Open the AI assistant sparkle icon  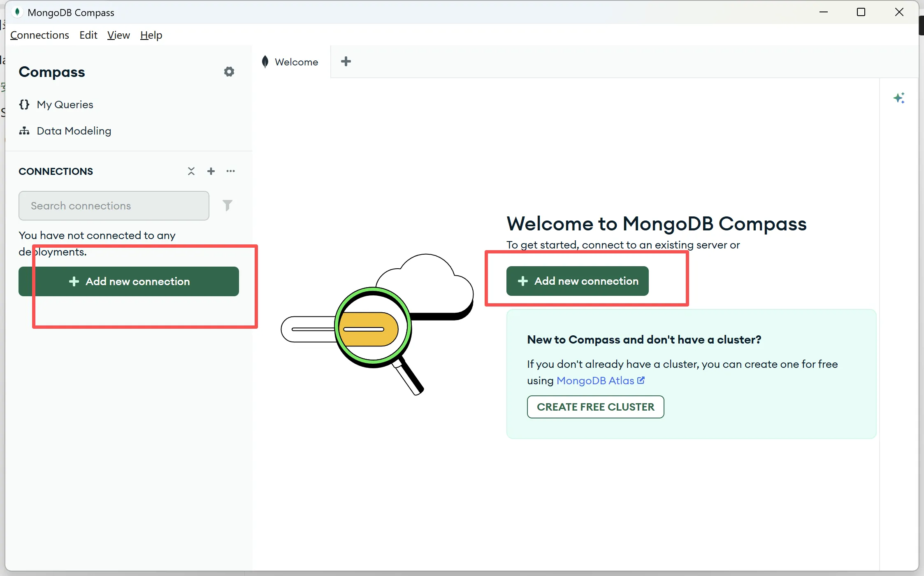(899, 98)
